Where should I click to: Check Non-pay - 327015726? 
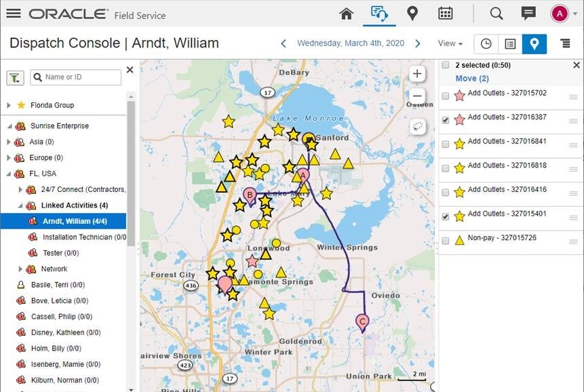446,241
